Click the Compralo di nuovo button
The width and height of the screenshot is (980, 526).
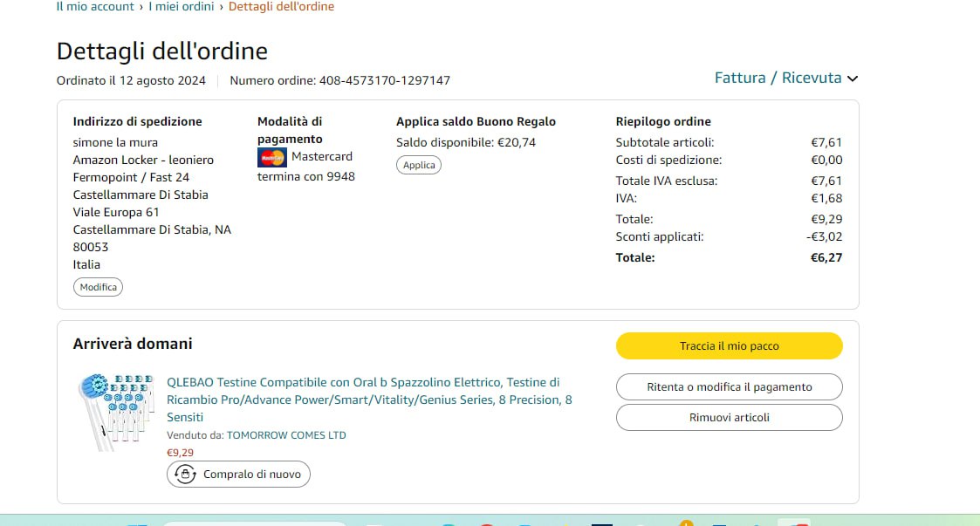point(238,475)
